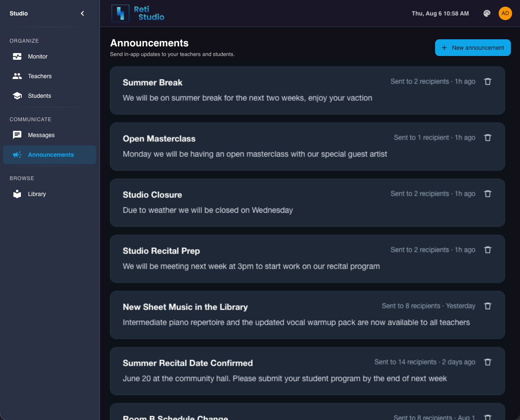The height and width of the screenshot is (420, 520).
Task: Click the Announcements page heading
Action: coord(149,43)
